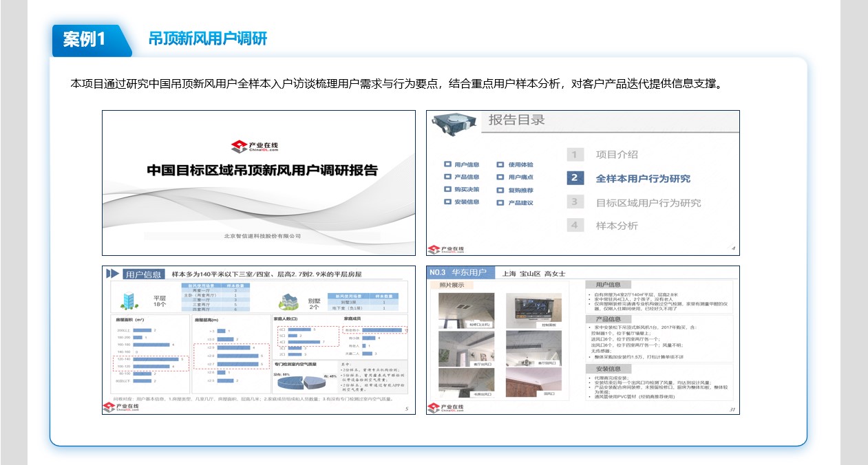Click item 3 目标区域用户行为研究
Image resolution: width=868 pixels, height=465 pixels.
click(648, 203)
